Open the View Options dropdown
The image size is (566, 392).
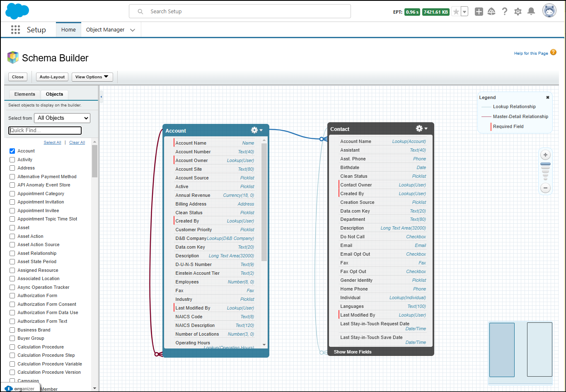coord(92,77)
